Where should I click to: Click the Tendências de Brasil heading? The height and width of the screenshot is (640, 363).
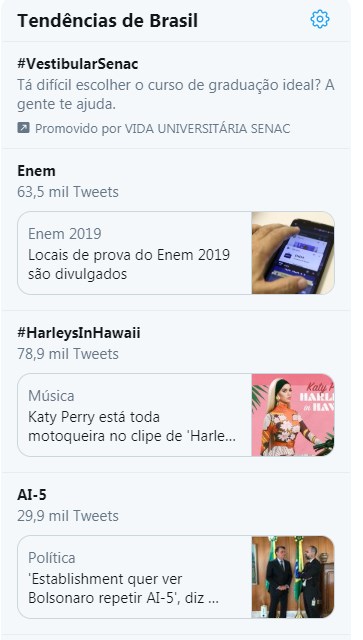pyautogui.click(x=107, y=21)
